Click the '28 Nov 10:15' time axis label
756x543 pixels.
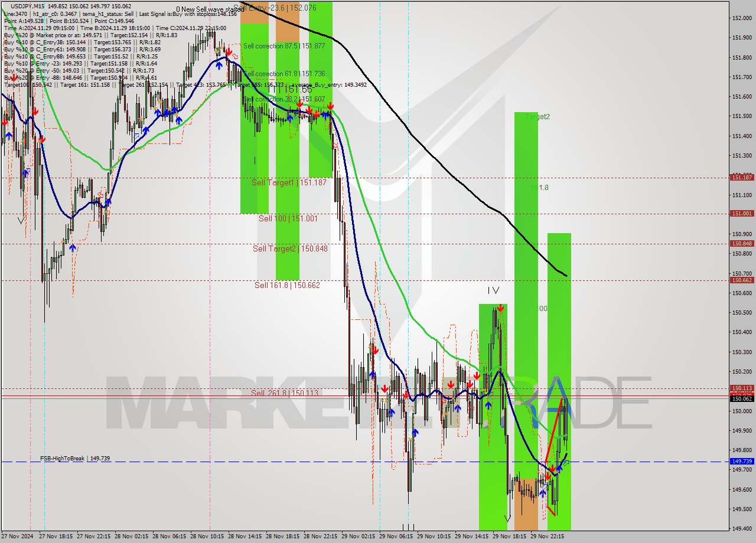pos(207,537)
